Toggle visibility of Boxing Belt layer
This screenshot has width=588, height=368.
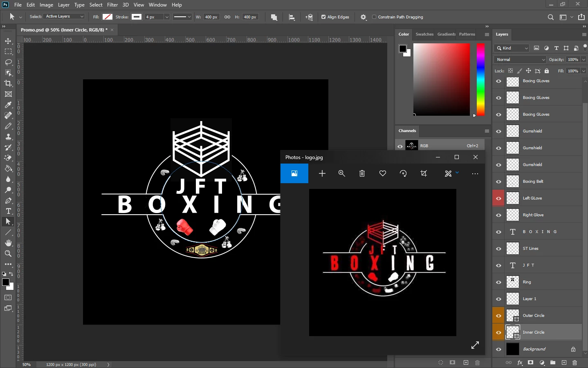(498, 182)
